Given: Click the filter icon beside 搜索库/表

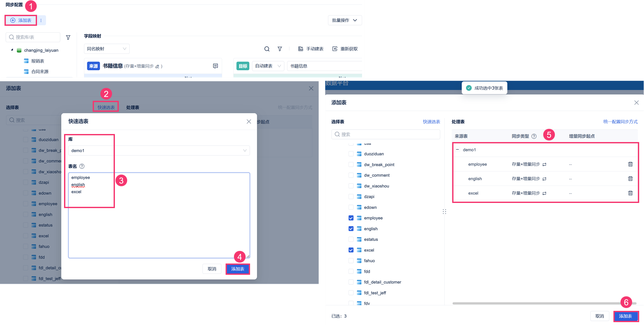Looking at the screenshot, I should point(68,37).
